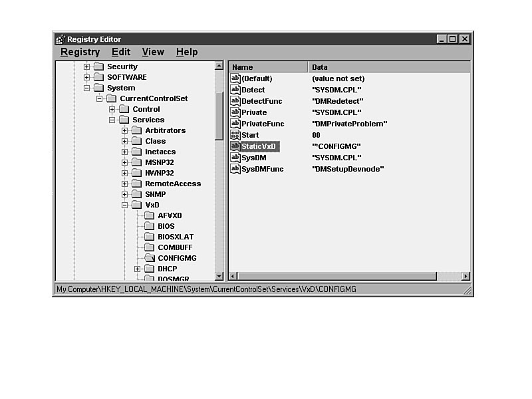
Task: Collapse the VxD tree node
Action: coord(125,205)
